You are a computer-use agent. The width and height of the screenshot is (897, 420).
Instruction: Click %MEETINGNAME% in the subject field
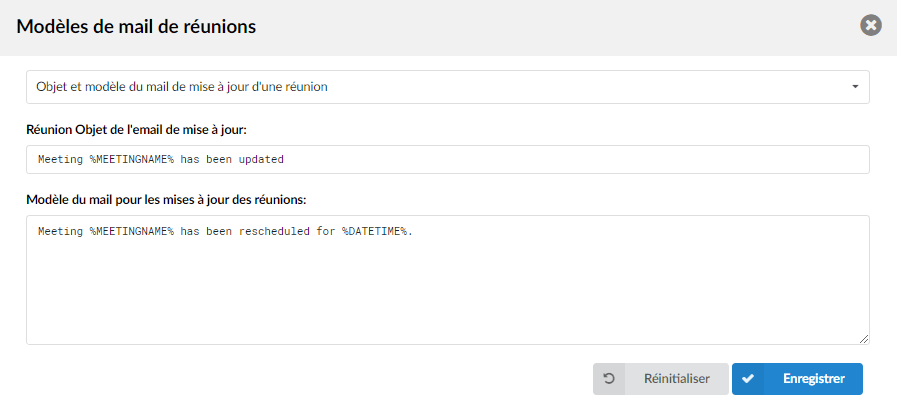pos(131,160)
